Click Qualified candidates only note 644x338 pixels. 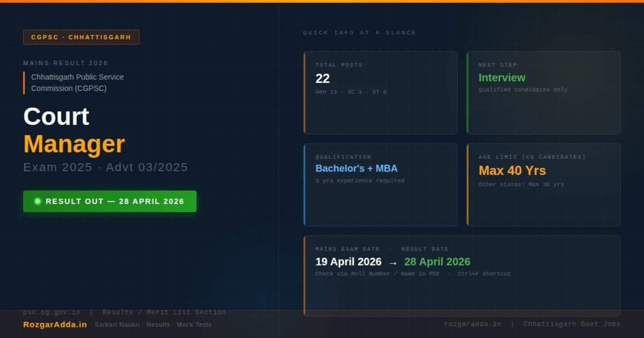pos(523,90)
